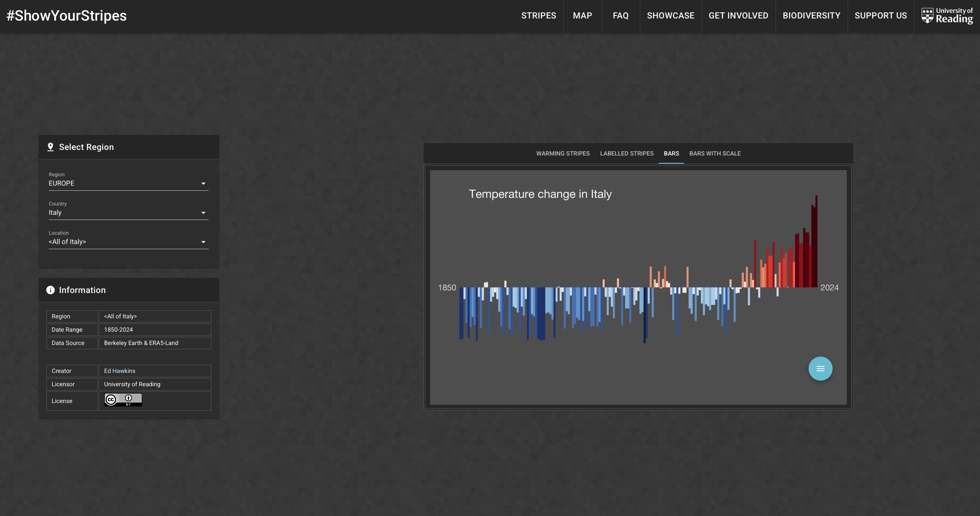Open the Ed Hawkins creator link
Image resolution: width=980 pixels, height=516 pixels.
pyautogui.click(x=119, y=371)
